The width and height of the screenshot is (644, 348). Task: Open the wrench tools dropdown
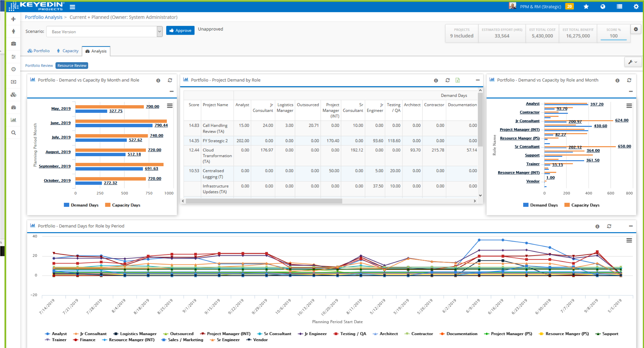point(633,62)
